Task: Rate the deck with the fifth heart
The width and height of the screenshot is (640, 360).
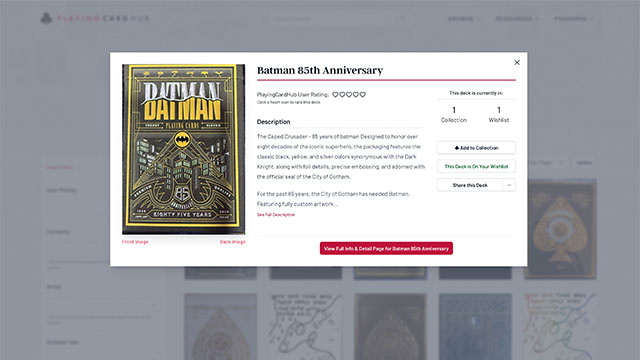Action: click(362, 94)
